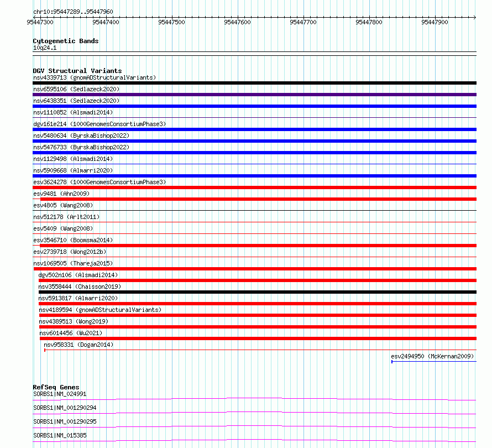Open variant esv4805 (Wang2008)
Viewport: 492px width, 448px height.
(x=63, y=205)
